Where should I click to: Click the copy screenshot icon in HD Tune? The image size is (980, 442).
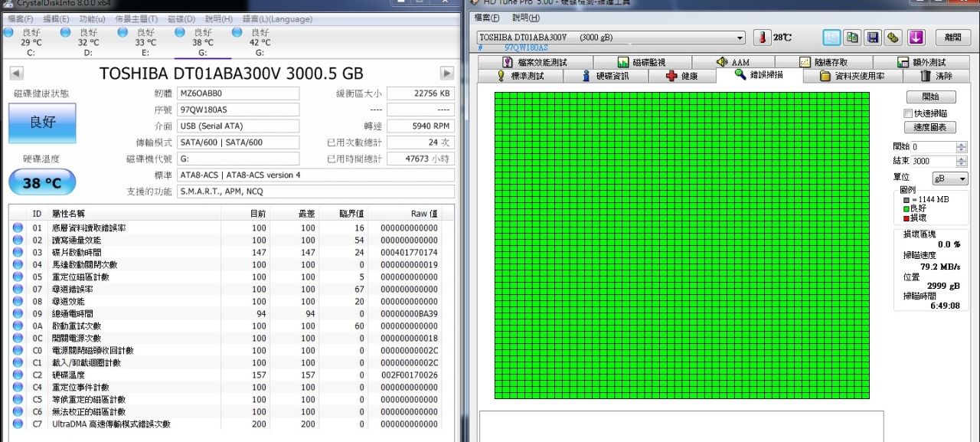tap(852, 38)
